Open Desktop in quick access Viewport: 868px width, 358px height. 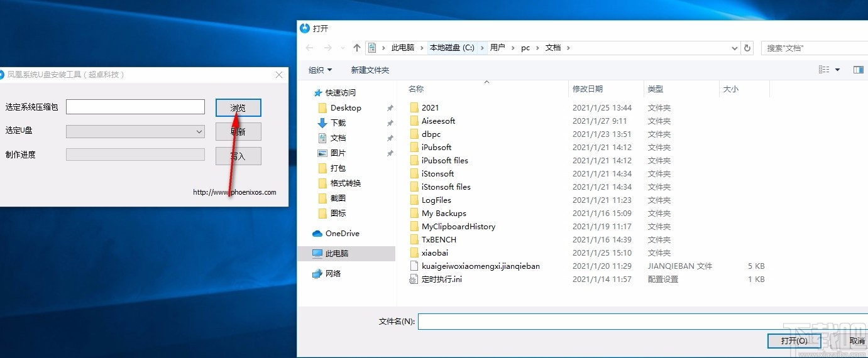tap(346, 108)
